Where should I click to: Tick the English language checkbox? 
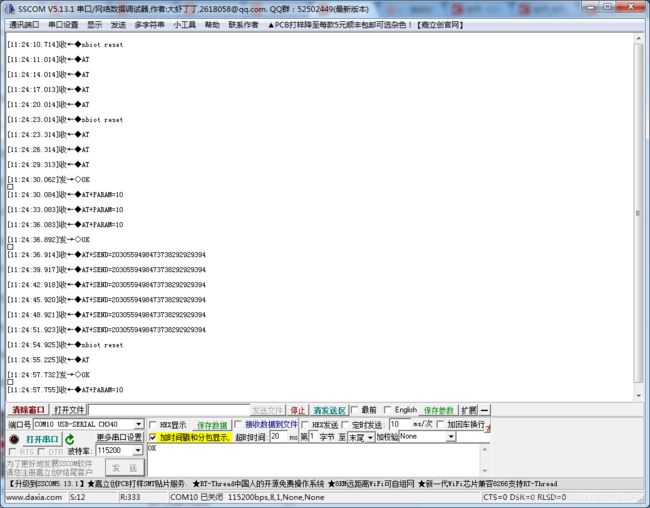387,410
